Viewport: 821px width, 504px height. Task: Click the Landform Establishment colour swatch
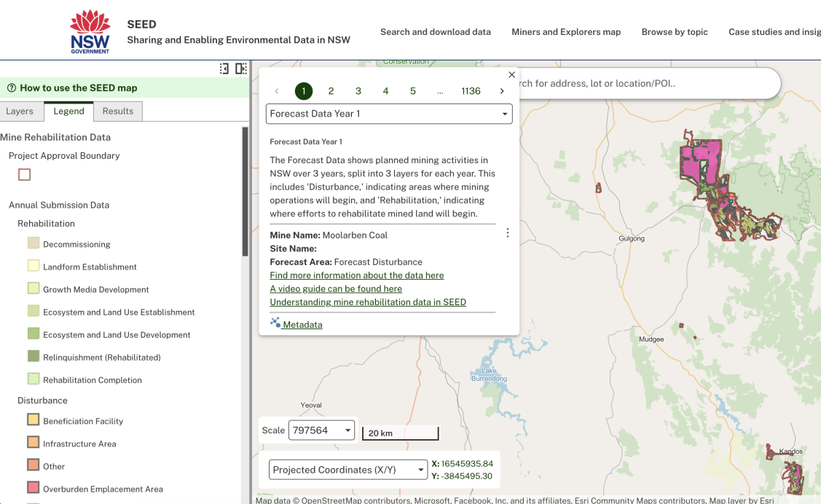[x=34, y=265]
